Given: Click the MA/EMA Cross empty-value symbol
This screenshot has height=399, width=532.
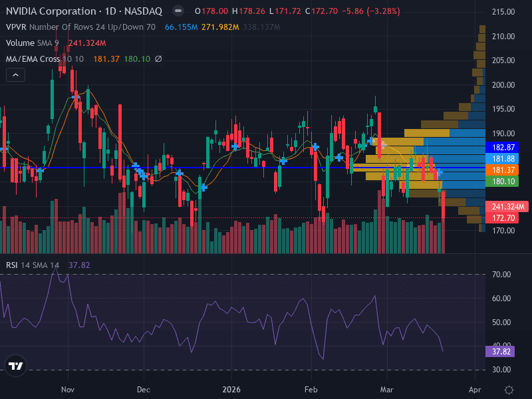Looking at the screenshot, I should coord(158,59).
